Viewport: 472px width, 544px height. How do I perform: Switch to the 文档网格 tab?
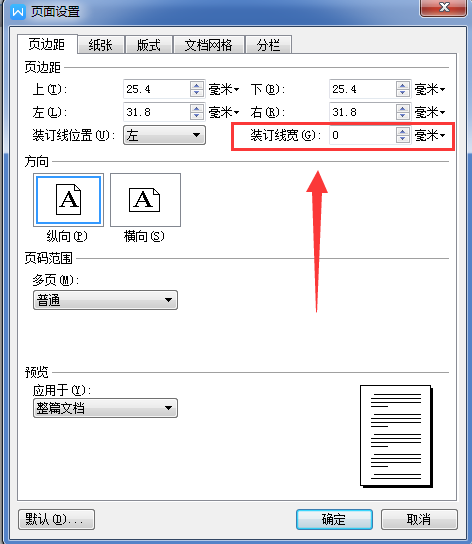[x=209, y=45]
